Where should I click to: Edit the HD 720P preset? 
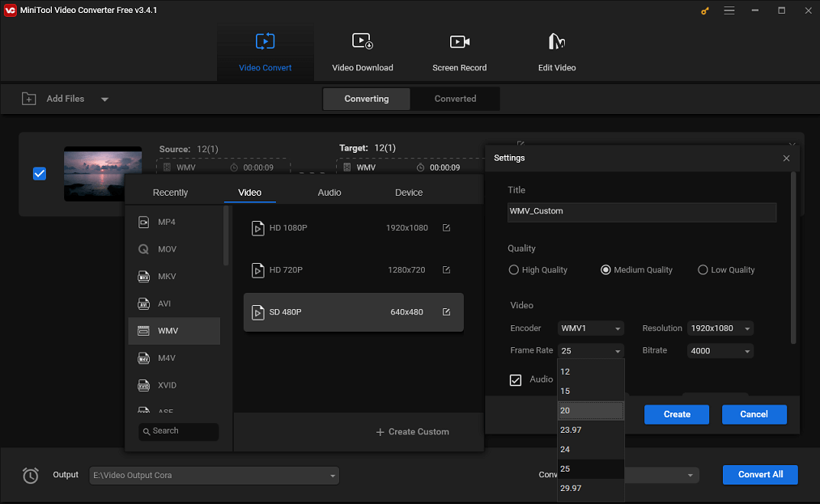(446, 269)
